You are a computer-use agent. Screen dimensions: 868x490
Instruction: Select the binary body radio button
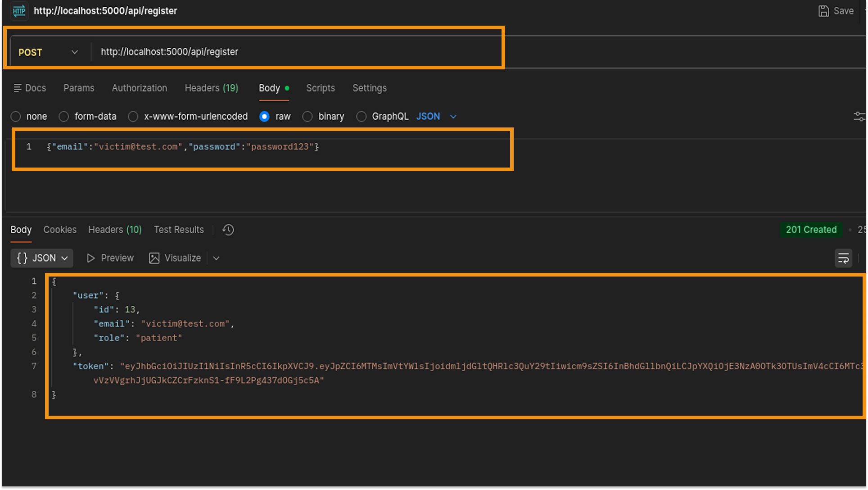307,117
